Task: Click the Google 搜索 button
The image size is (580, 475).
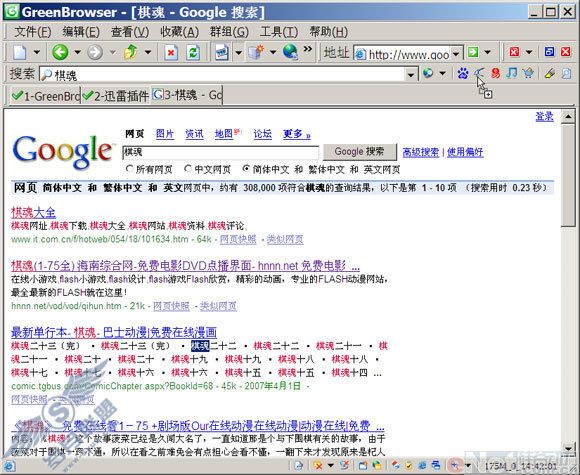Action: pyautogui.click(x=360, y=152)
